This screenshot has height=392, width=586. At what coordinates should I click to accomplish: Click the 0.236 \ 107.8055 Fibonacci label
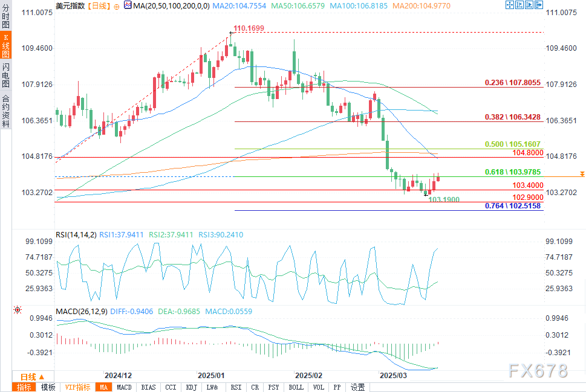click(x=513, y=83)
